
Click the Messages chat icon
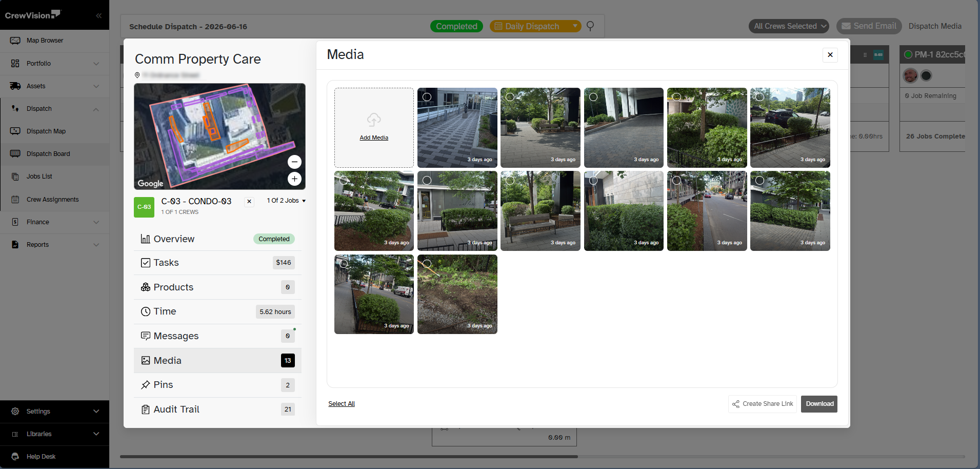(x=146, y=336)
